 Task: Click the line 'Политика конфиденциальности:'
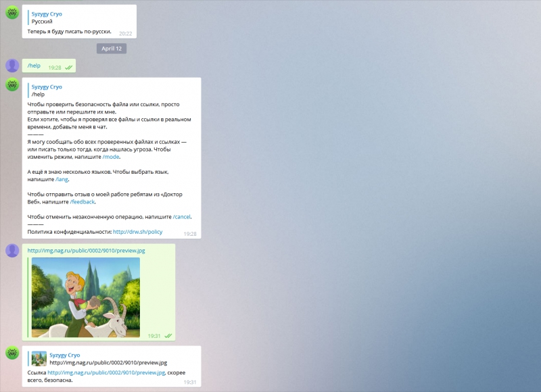tap(70, 232)
